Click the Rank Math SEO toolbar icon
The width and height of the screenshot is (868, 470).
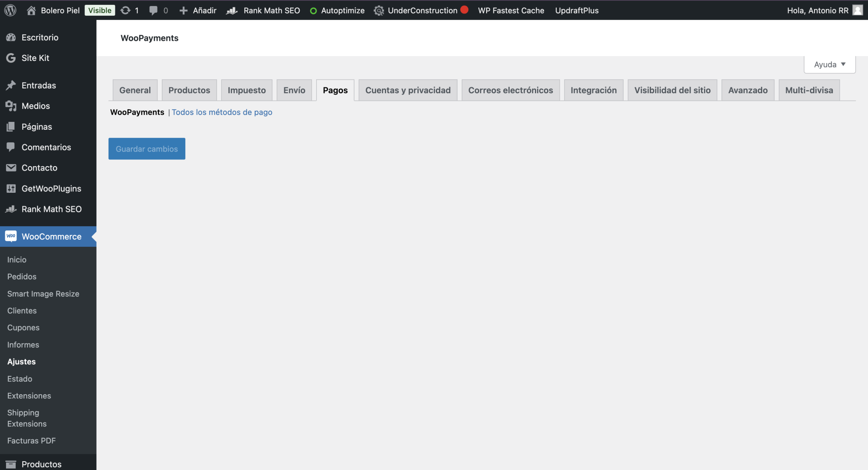pos(232,10)
